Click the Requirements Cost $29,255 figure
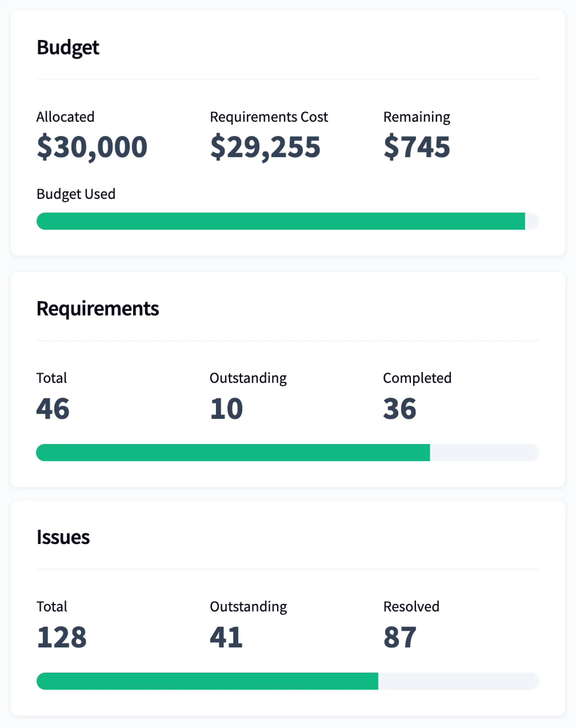The width and height of the screenshot is (576, 728). click(x=266, y=146)
